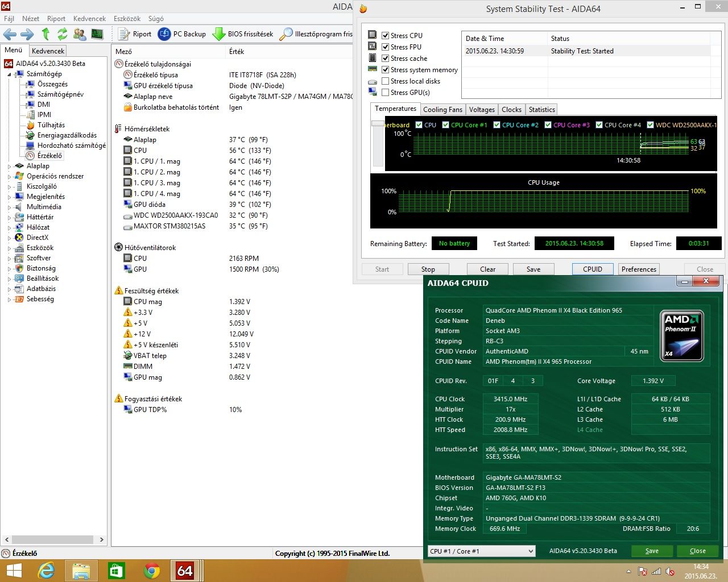Switch to the Statistics tab
Viewport: 728px width, 582px height.
[x=541, y=110]
